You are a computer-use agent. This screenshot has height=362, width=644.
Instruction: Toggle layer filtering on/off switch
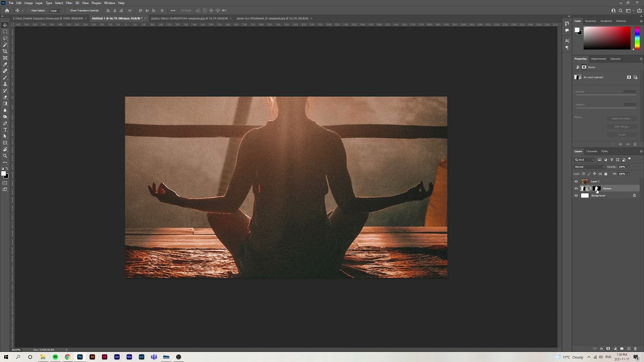[x=629, y=159]
